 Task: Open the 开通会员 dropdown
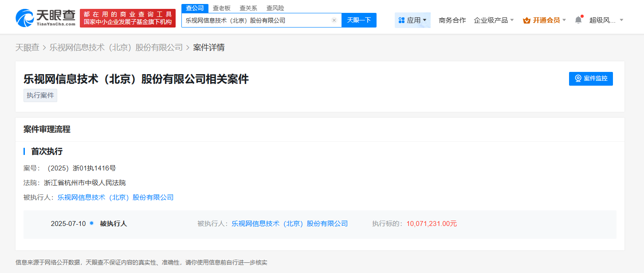tap(545, 20)
